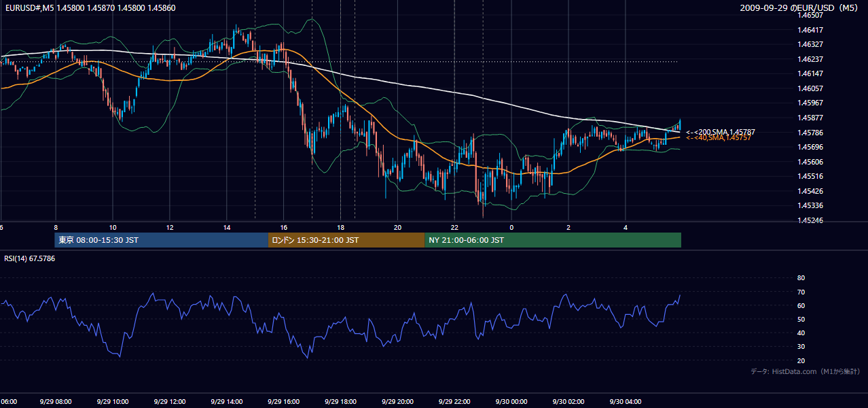Click the RSI 60 level label
This screenshot has height=408, width=868.
[x=801, y=305]
